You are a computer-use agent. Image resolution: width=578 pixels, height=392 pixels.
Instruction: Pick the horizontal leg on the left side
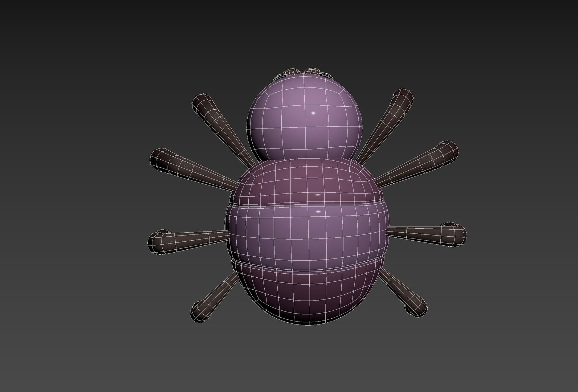(189, 241)
